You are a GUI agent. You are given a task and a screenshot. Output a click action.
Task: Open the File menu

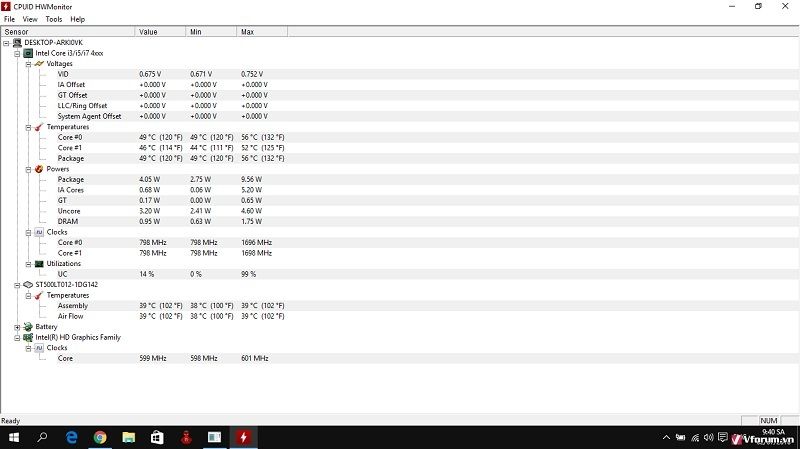click(9, 19)
